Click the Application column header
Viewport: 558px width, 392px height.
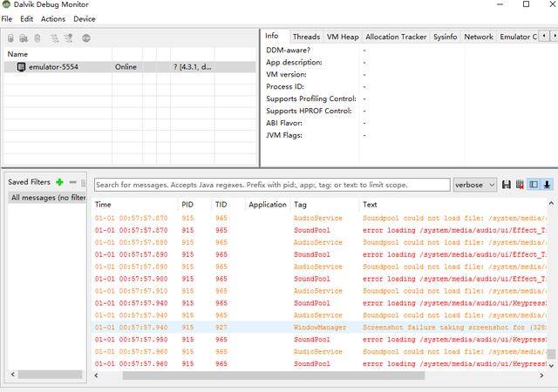click(x=268, y=205)
